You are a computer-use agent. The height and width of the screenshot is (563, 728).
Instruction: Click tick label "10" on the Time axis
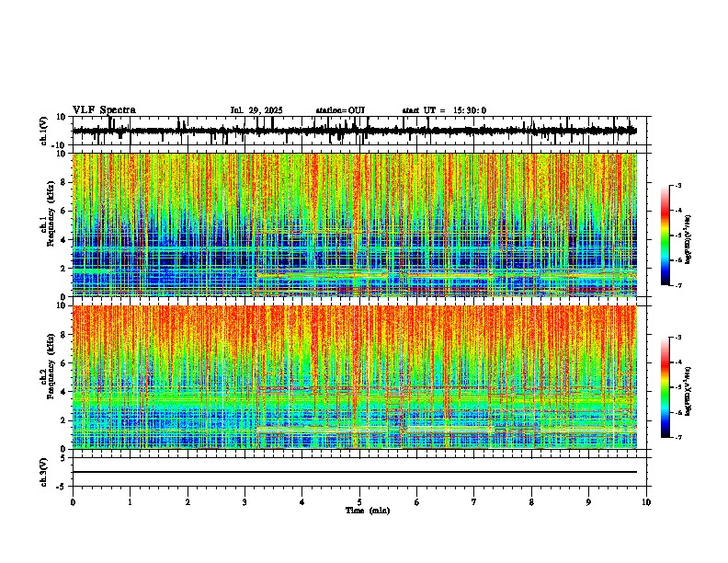(x=646, y=502)
